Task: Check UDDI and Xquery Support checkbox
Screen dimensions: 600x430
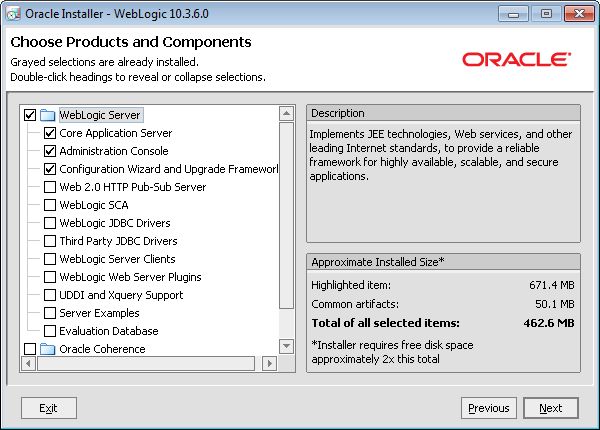Action: [x=50, y=295]
